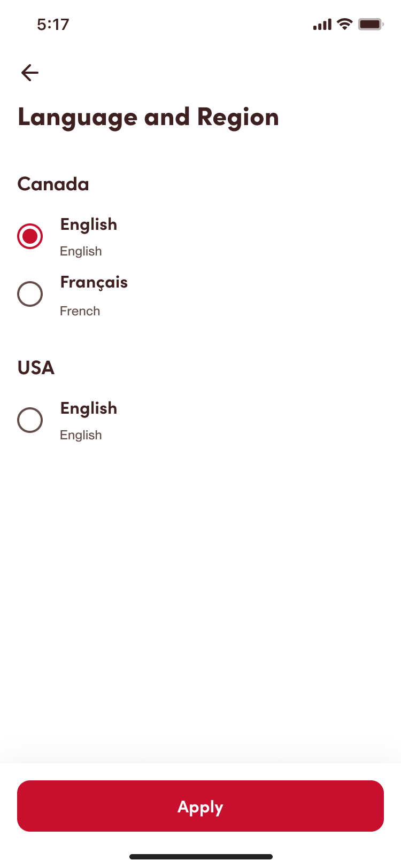The height and width of the screenshot is (868, 401).
Task: Tap the 5:17 clock in status bar
Action: pos(53,25)
